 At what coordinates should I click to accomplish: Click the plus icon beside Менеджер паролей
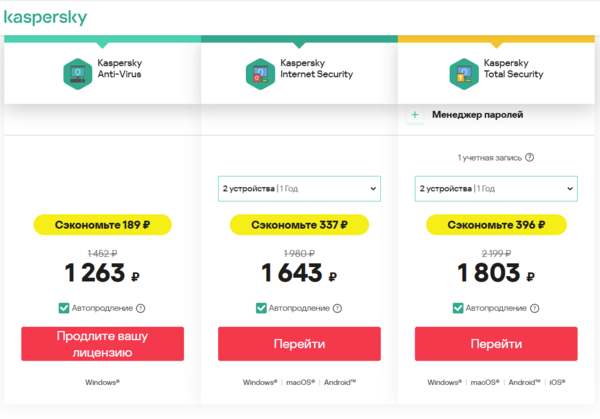416,115
